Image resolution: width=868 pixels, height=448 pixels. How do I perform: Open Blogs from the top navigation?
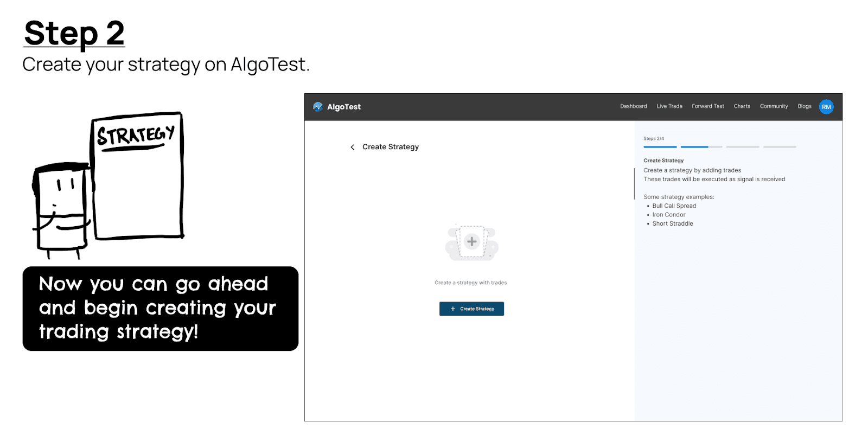[804, 106]
